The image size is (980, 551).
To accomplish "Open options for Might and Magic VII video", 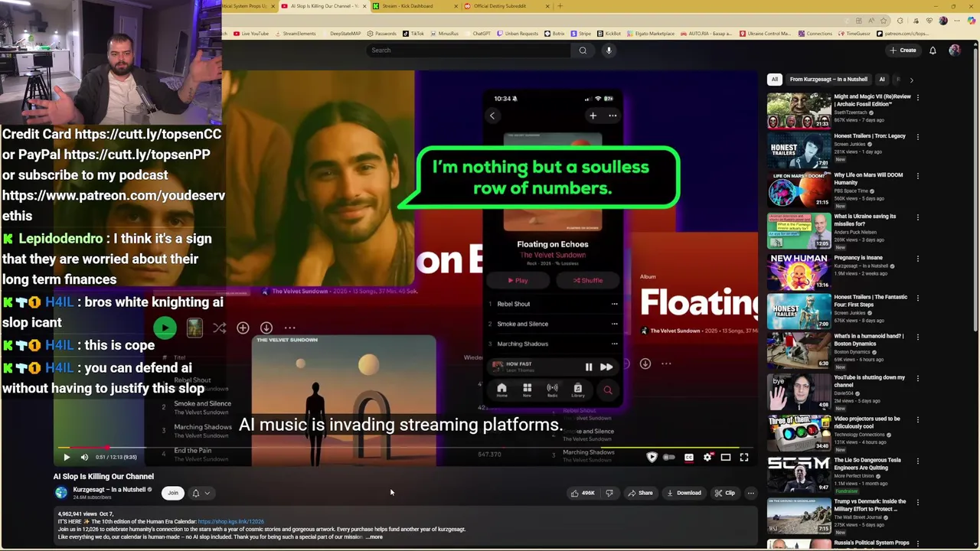I will (917, 97).
